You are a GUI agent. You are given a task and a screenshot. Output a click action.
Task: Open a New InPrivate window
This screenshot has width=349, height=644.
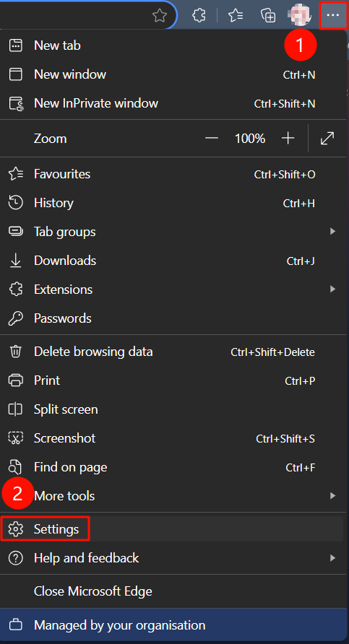click(173, 103)
